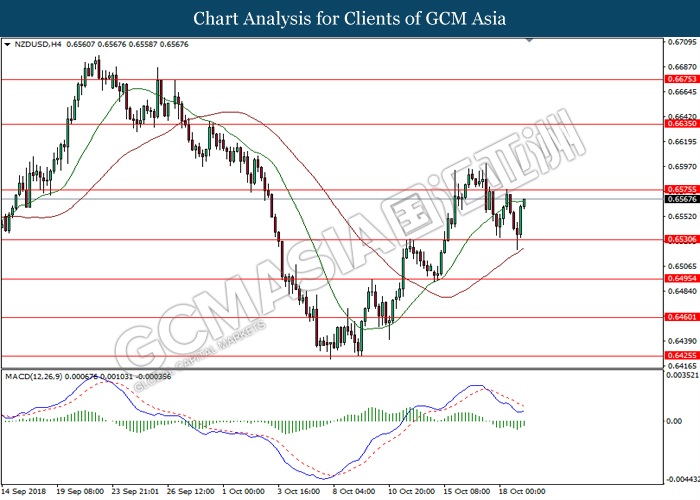Click the 8 Oct 04:00 time label
The height and width of the screenshot is (500, 700).
354,492
